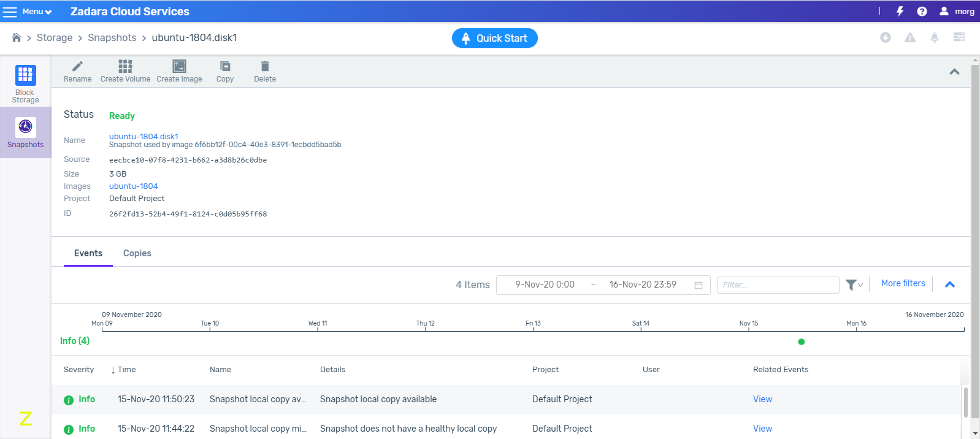The image size is (980, 439).
Task: Click the Filter text input field
Action: (778, 285)
